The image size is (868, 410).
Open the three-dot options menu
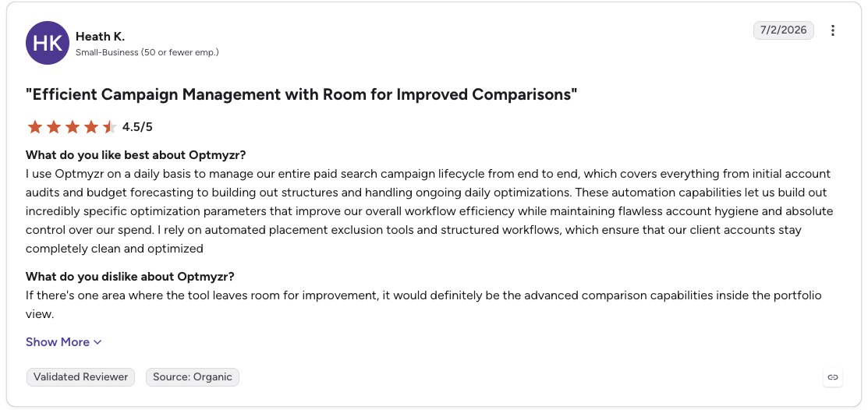pos(833,30)
